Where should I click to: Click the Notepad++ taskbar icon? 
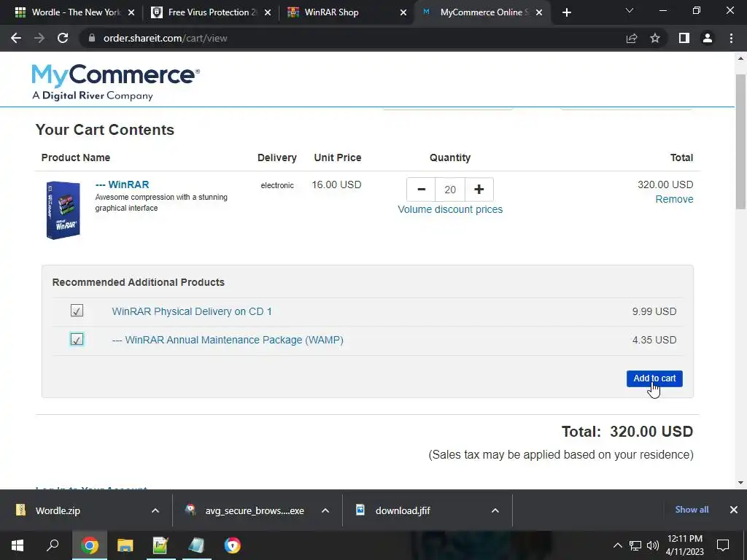(x=160, y=545)
